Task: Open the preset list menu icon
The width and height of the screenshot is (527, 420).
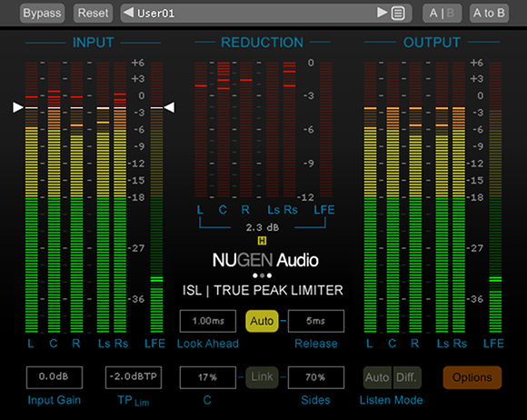Action: pos(398,14)
